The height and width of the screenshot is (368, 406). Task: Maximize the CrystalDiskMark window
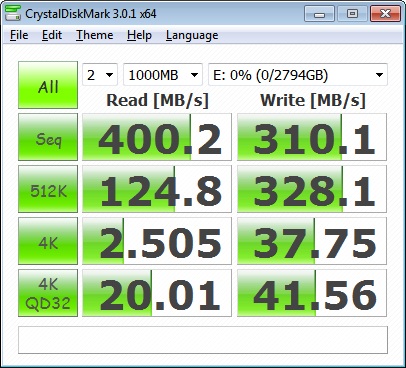pyautogui.click(x=352, y=14)
